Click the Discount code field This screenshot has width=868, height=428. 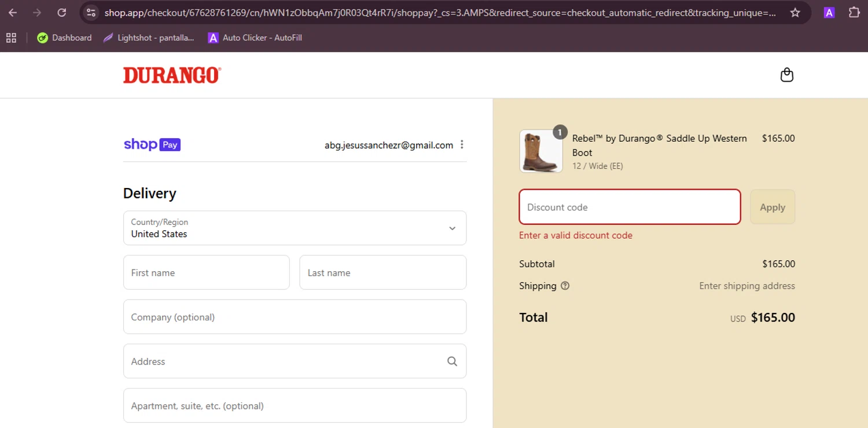(630, 207)
